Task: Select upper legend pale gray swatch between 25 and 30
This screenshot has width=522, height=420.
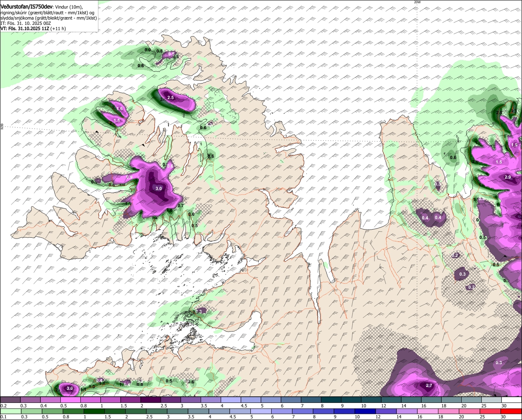Action: 491,400
